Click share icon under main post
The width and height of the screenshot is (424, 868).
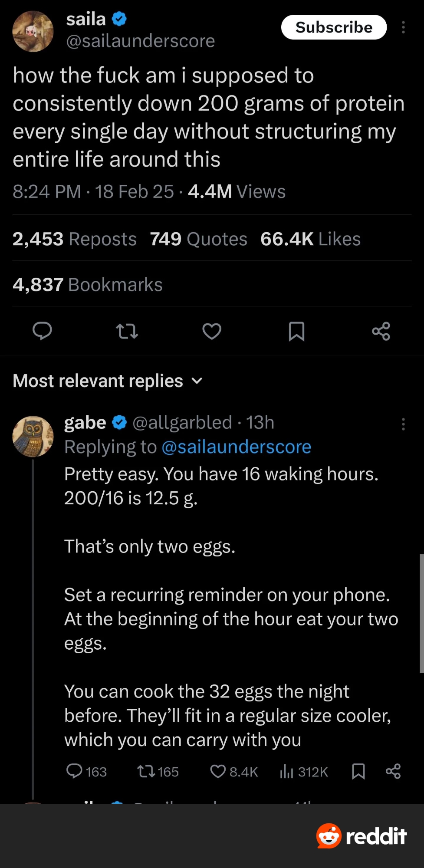[381, 331]
